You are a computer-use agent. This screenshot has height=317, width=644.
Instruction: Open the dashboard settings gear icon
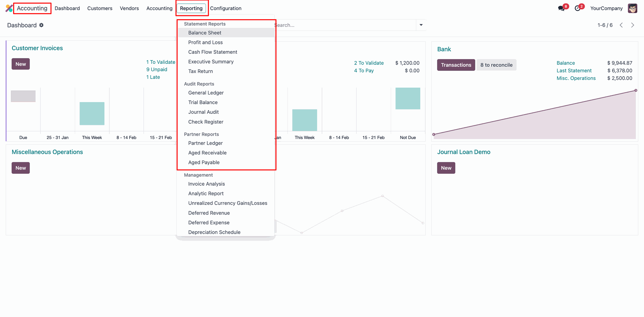(x=41, y=25)
